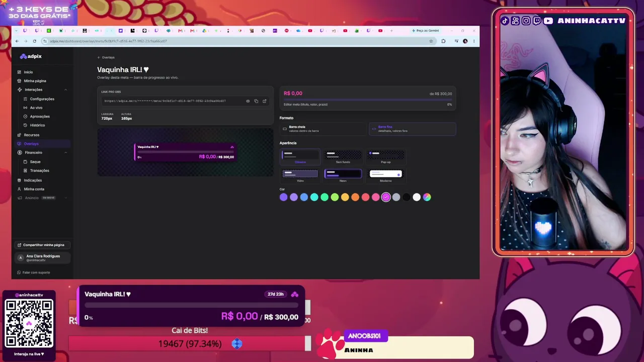Click Falar com suporte link

tap(33, 273)
